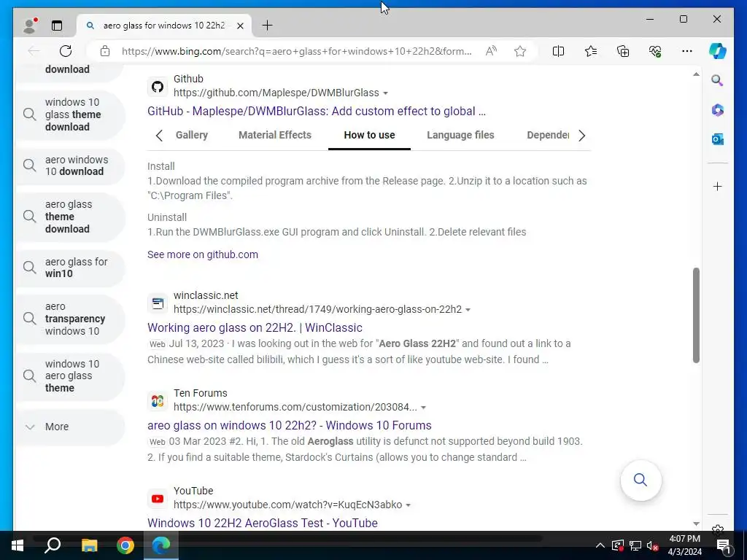
Task: Search windows 10 aero glass theme
Action: [x=71, y=376]
